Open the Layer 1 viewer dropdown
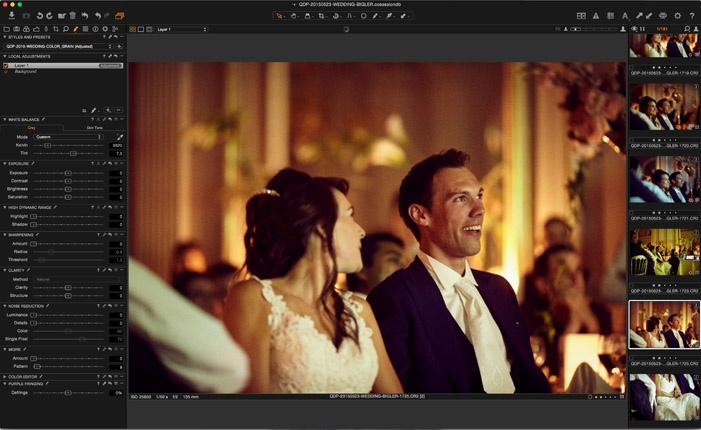This screenshot has height=430, width=701. point(182,30)
